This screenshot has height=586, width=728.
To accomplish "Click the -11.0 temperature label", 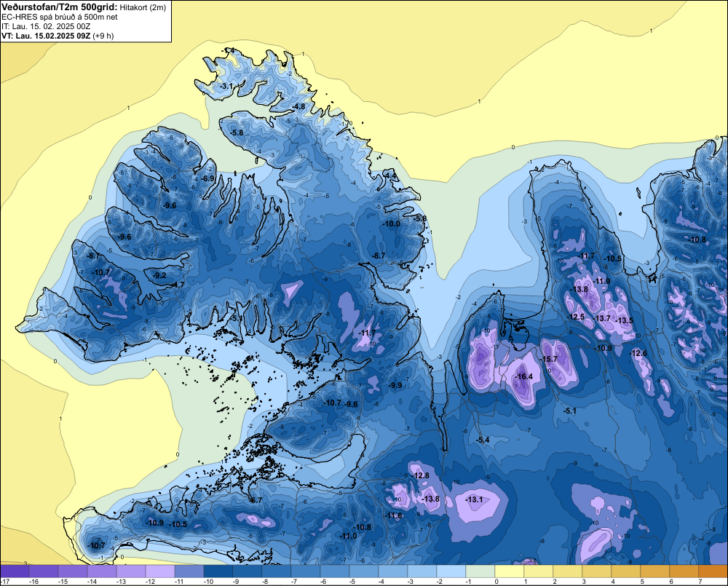I will (x=348, y=536).
